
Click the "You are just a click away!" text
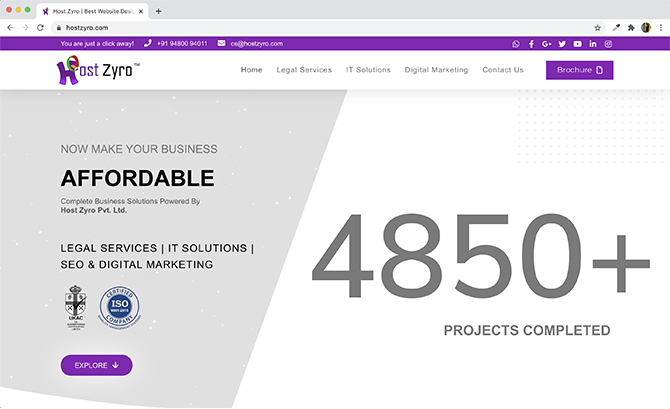(x=97, y=44)
